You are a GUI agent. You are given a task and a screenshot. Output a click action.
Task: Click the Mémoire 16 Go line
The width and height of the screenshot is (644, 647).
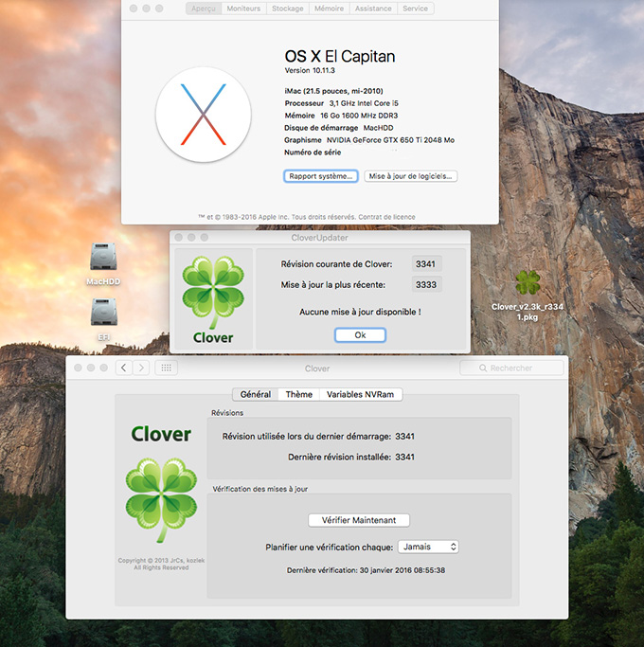point(341,116)
